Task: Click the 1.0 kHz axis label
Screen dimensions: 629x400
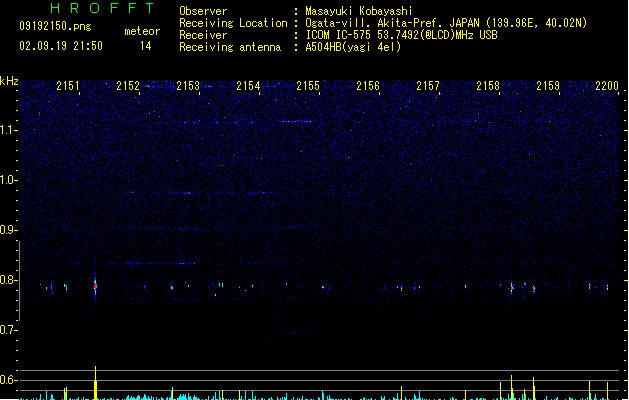Action: (8, 180)
